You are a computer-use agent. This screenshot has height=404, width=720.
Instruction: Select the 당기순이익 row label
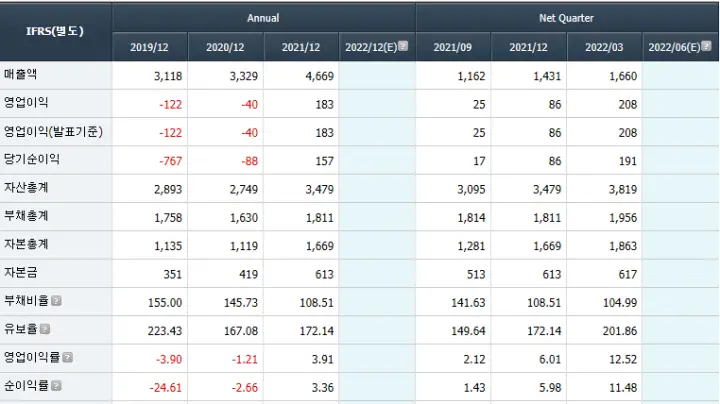point(32,159)
